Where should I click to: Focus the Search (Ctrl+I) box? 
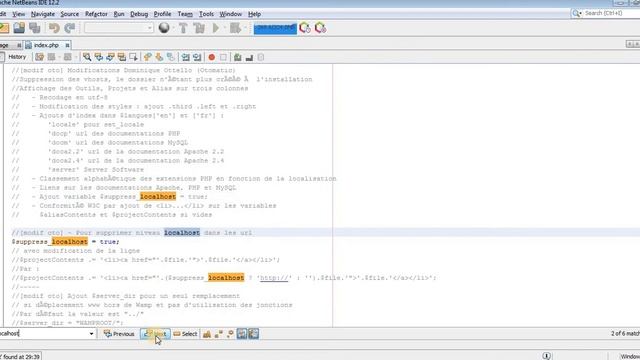[x=606, y=13]
